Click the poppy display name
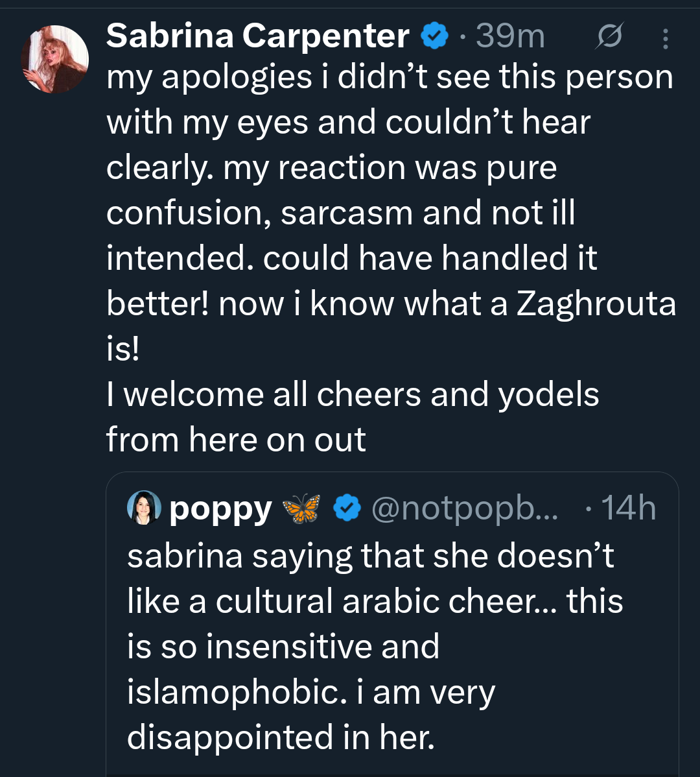The width and height of the screenshot is (700, 777). [220, 510]
